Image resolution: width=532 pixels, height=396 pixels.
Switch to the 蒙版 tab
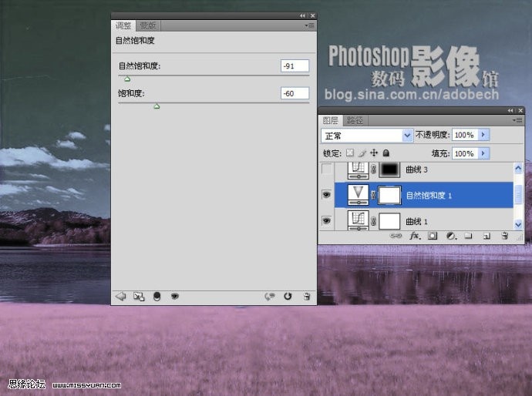click(148, 25)
